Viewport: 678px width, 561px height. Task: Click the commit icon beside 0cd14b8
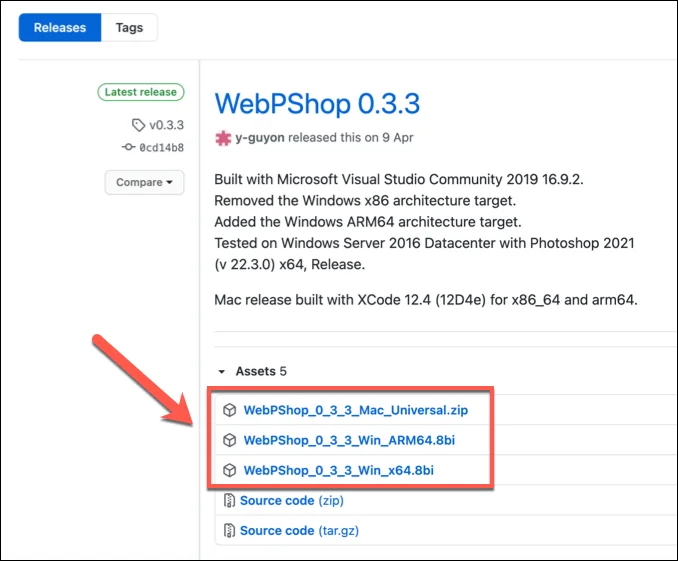[128, 147]
